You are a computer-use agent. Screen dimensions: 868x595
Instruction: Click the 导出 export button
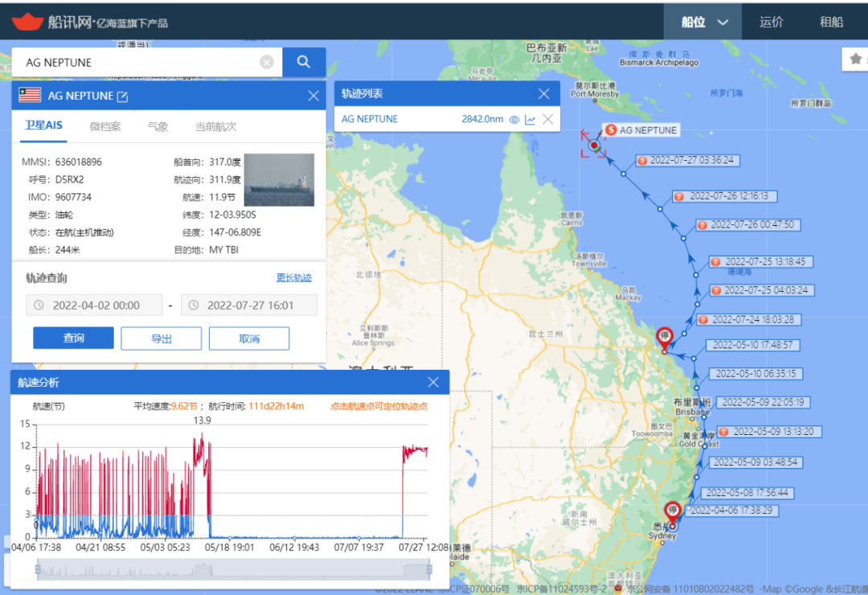(161, 339)
